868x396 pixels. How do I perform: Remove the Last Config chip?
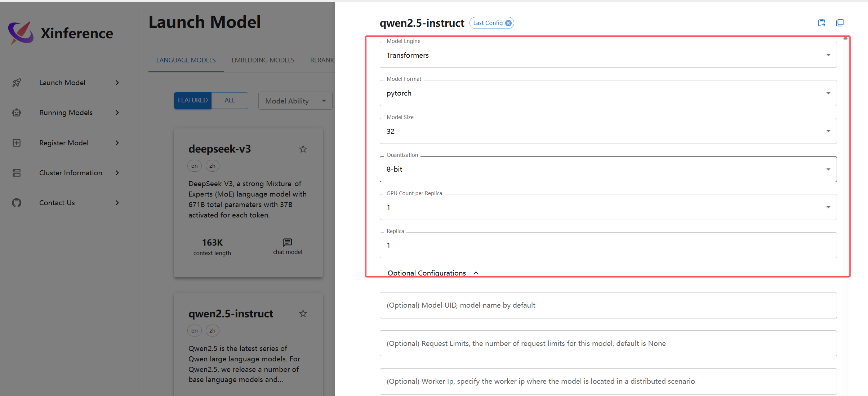pyautogui.click(x=508, y=23)
